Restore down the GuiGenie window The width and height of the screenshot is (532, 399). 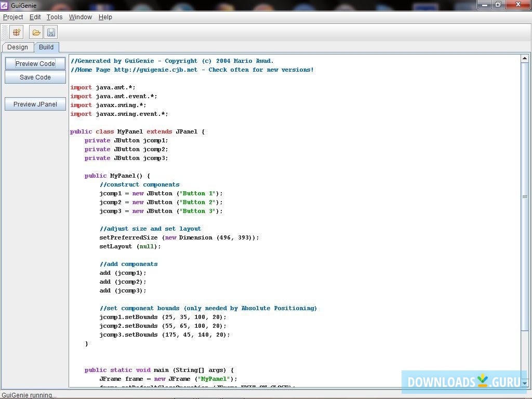pos(498,5)
